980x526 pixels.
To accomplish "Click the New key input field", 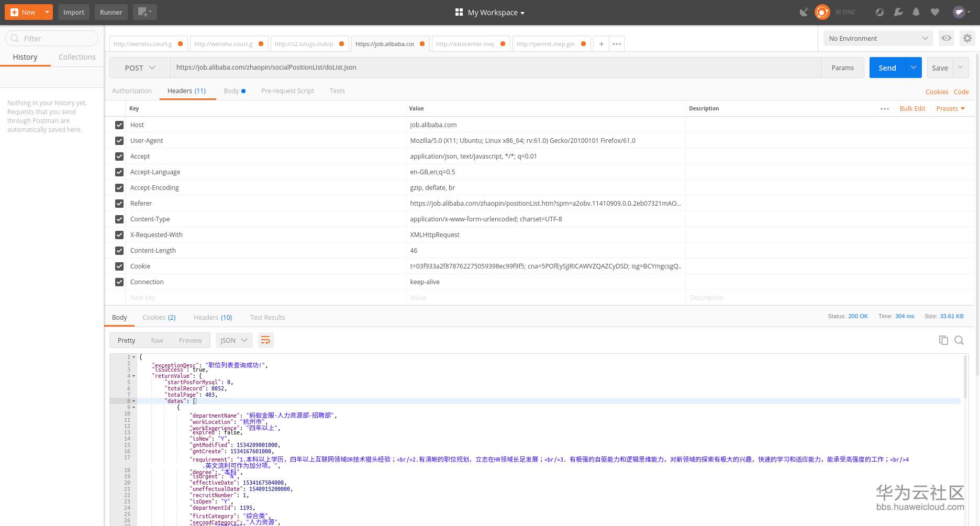I will [x=266, y=298].
